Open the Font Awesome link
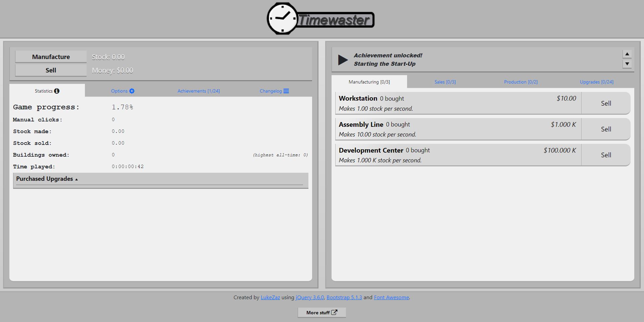Screen dimensions: 644x322 coord(391,297)
